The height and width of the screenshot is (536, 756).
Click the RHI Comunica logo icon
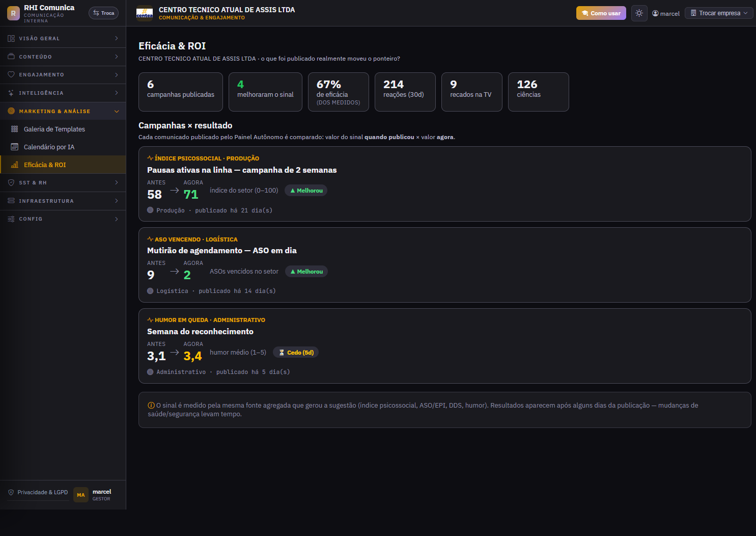(x=13, y=13)
